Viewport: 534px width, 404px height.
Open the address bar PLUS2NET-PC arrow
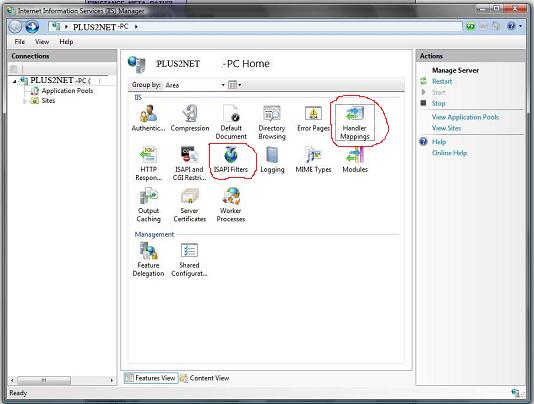[136, 27]
